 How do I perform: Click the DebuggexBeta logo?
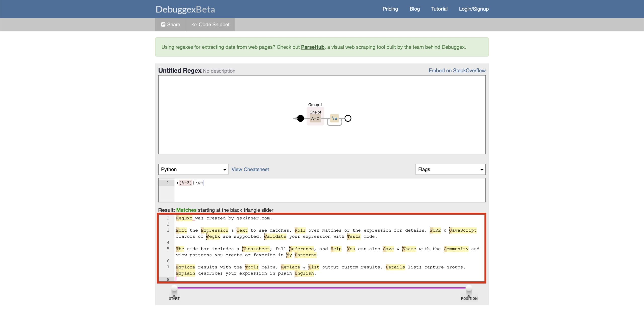[185, 9]
